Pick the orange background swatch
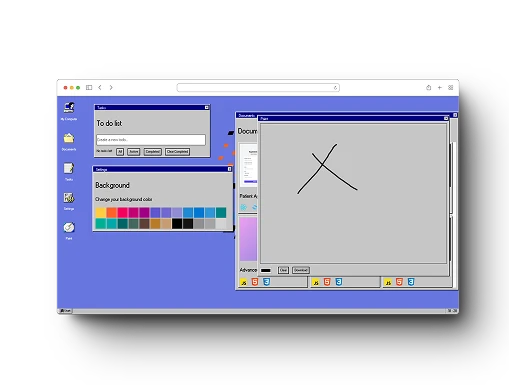 [x=112, y=212]
